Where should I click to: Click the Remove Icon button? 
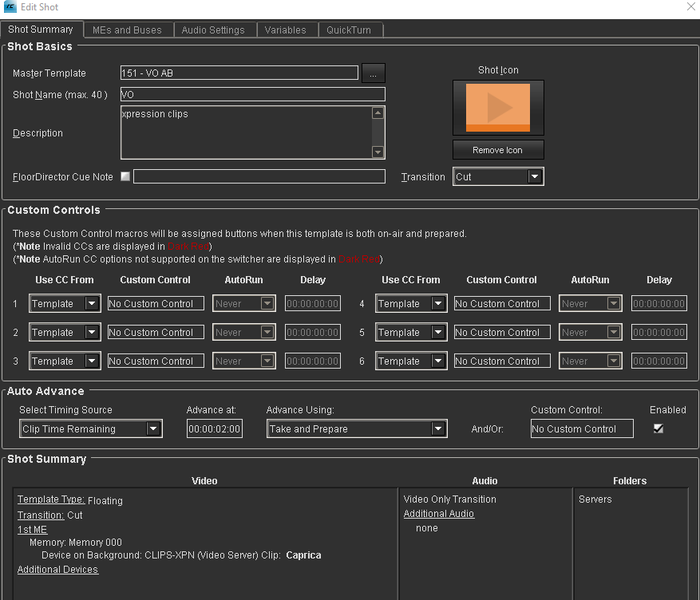click(x=498, y=150)
